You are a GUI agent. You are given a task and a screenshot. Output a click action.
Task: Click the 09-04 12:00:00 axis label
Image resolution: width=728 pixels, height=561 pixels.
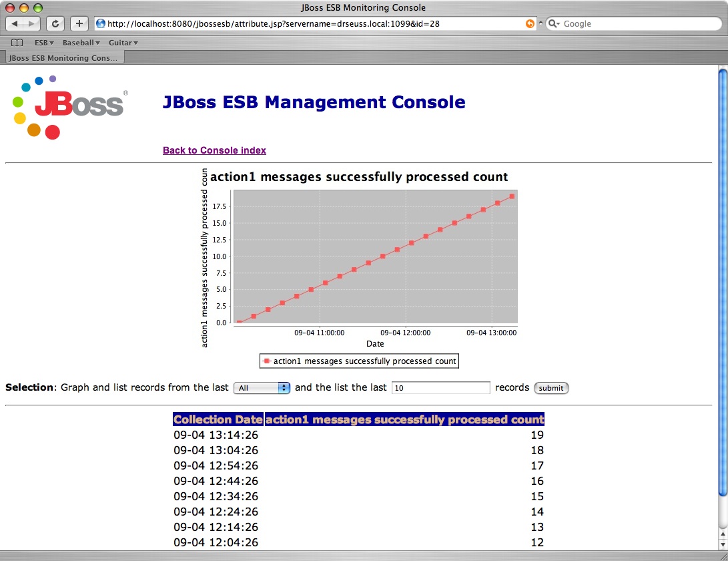[x=405, y=333]
